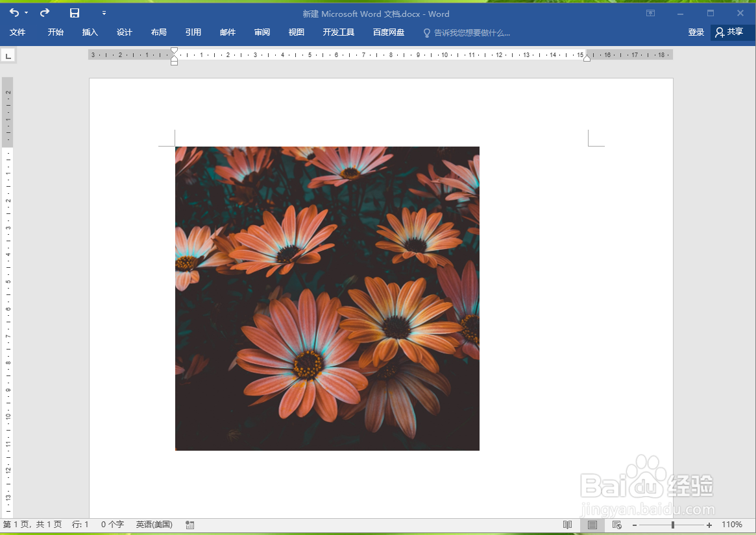Click the 行: 1 line number status
Viewport: 756px width, 535px height.
click(x=80, y=525)
